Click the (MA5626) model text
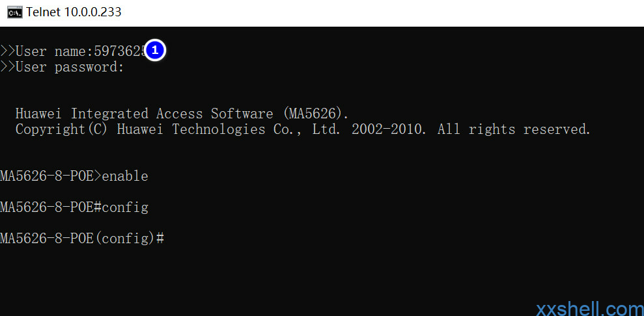644x316 pixels. (x=315, y=114)
